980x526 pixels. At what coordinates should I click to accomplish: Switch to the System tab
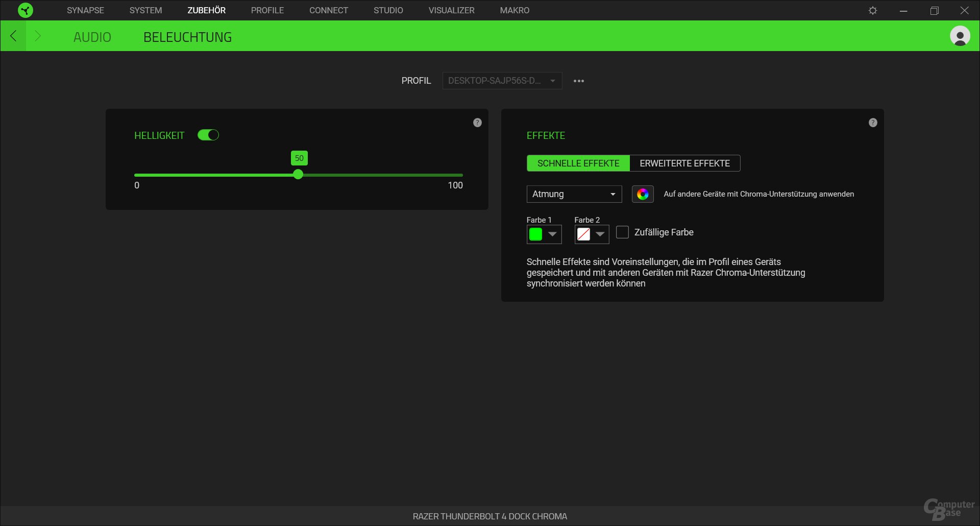[145, 10]
